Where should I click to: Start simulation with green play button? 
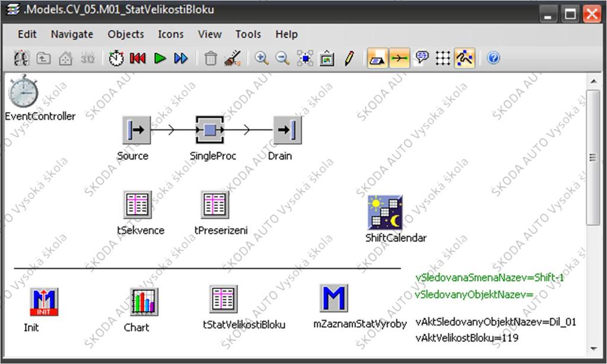160,59
